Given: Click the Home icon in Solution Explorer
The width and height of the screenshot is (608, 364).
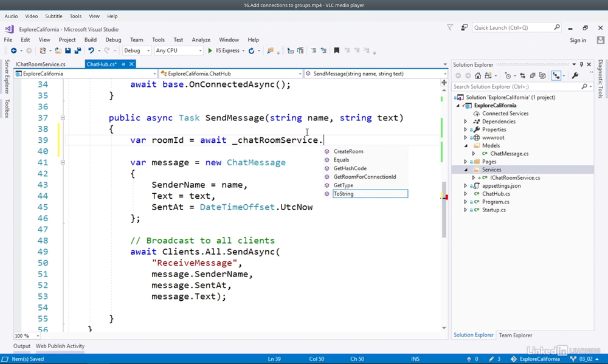Looking at the screenshot, I should (x=478, y=76).
